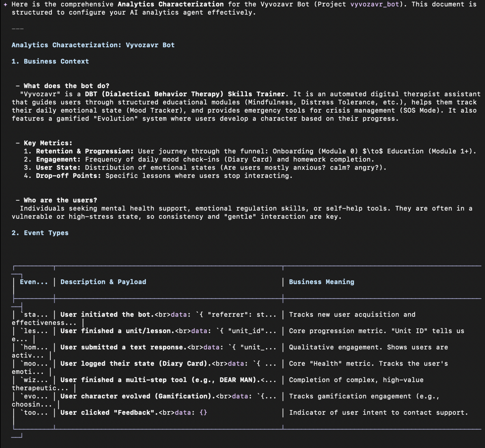Click the "User character evolved (Gamification)" cell
This screenshot has height=448, width=485.
[x=136, y=396]
